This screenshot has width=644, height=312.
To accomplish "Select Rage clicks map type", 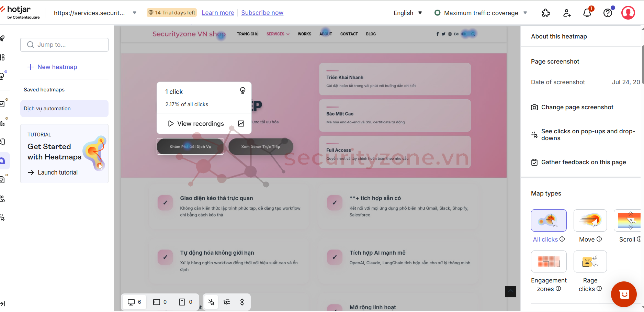I will click(590, 261).
